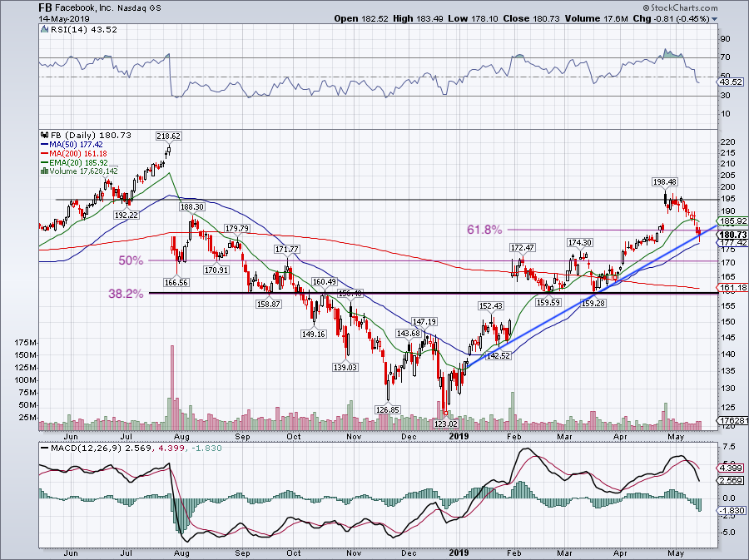Click the MACD 4.399 signal value tag
The height and width of the screenshot is (560, 749).
732,468
